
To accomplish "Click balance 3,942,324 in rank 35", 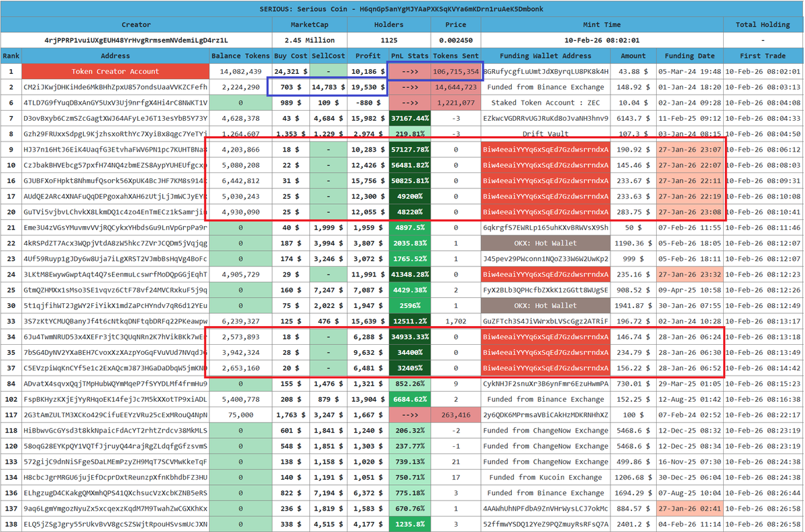I will click(x=240, y=352).
